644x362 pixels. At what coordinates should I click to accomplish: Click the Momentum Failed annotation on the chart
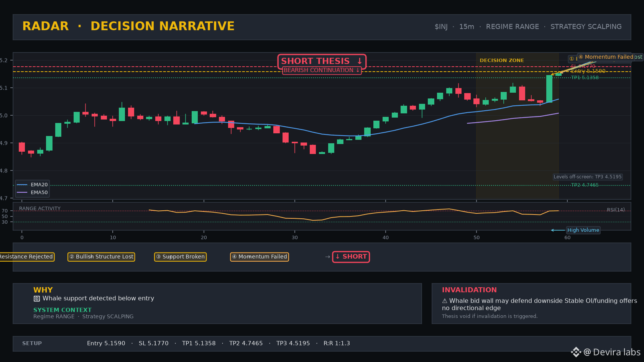click(x=606, y=57)
